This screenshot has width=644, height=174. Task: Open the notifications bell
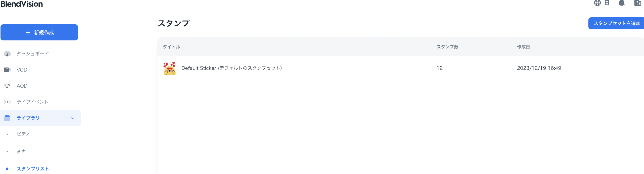621,3
